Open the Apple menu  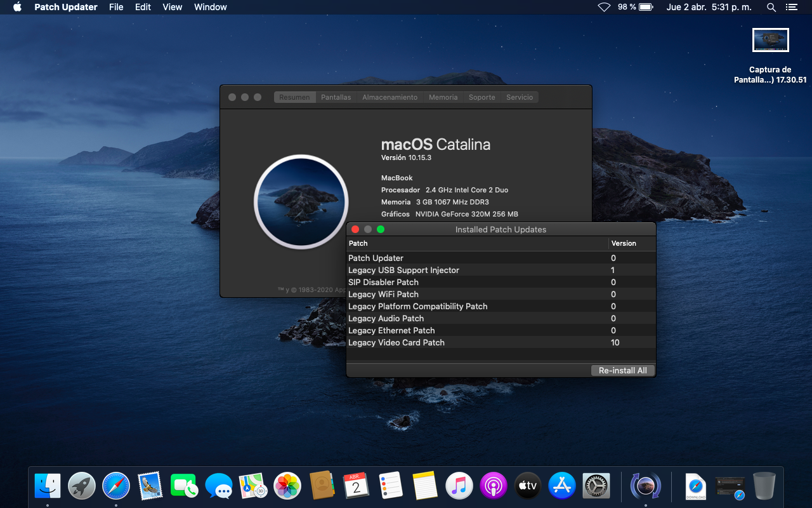17,7
